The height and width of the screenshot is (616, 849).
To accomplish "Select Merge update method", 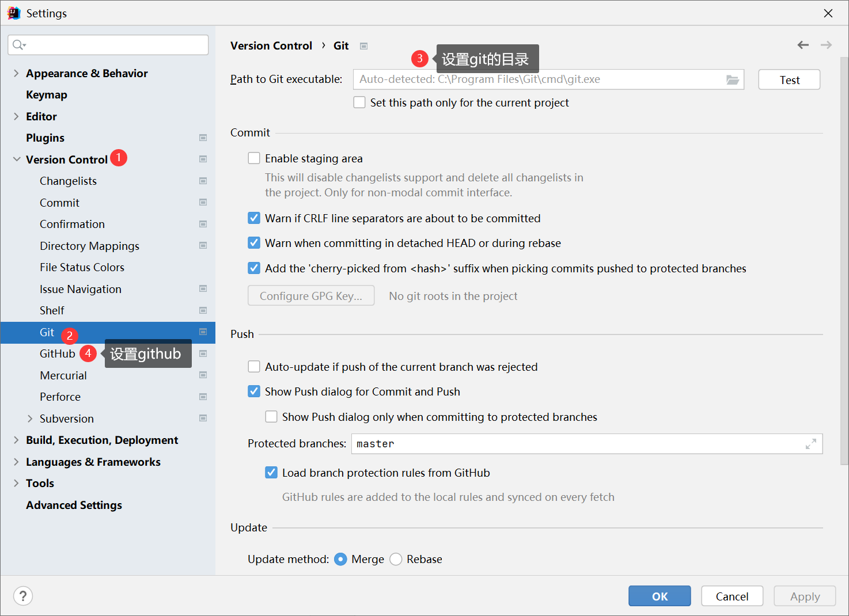I will pos(340,559).
